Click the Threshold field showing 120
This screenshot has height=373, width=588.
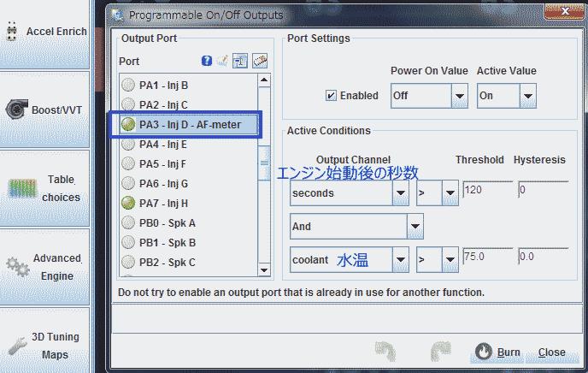tap(487, 190)
